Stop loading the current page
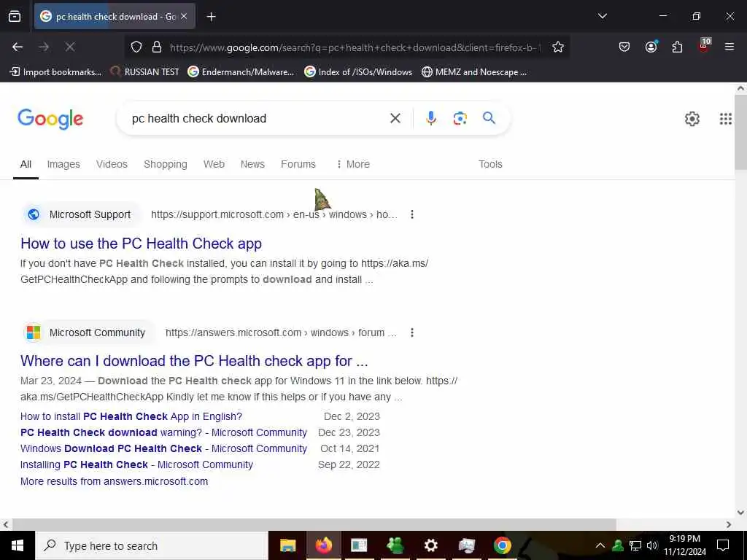This screenshot has width=747, height=560. (70, 47)
